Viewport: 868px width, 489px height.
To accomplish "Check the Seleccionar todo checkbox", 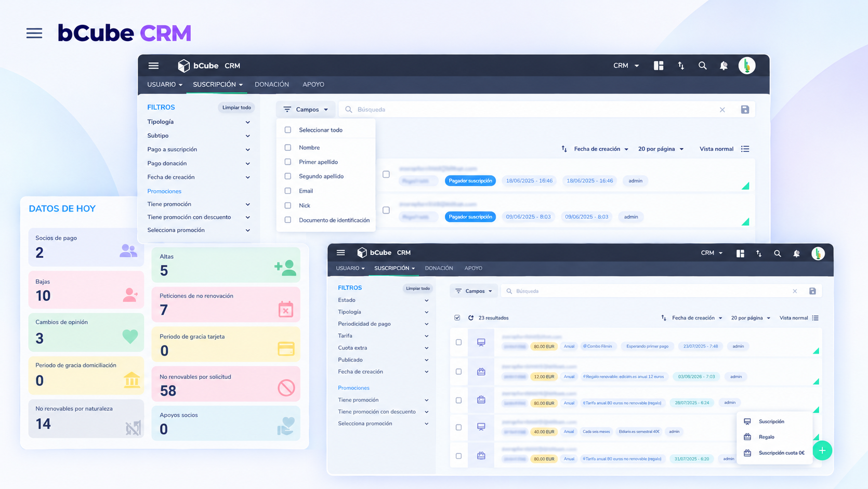I will point(288,130).
